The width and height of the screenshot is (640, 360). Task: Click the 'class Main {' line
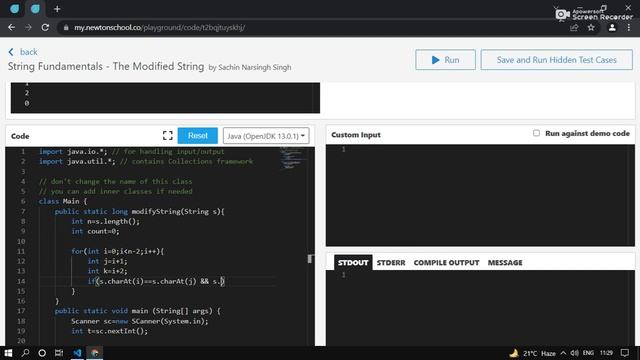click(x=63, y=201)
